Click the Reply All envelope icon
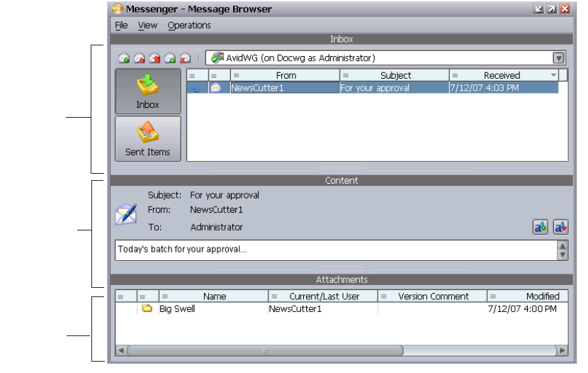Image resolution: width=588 pixels, height=373 pixels. pos(154,58)
